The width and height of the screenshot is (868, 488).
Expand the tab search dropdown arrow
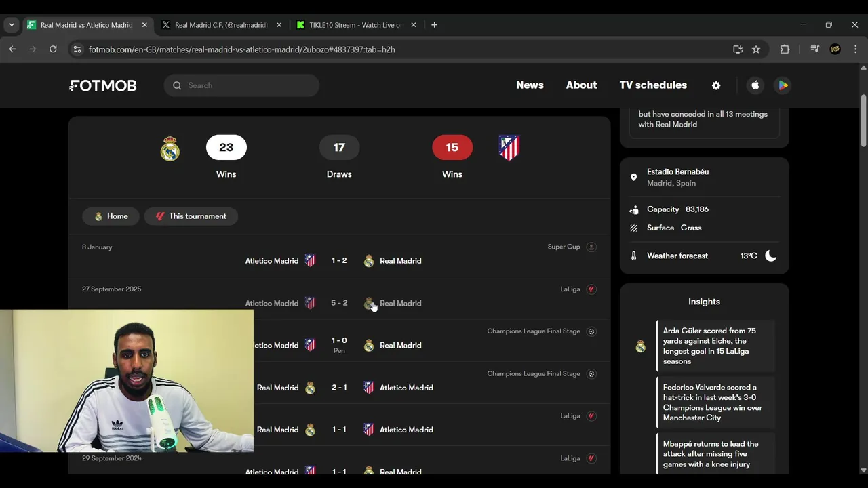(12, 25)
